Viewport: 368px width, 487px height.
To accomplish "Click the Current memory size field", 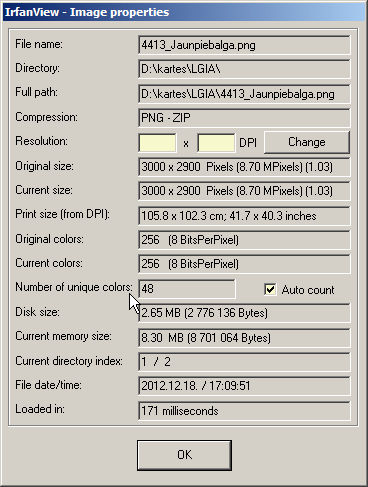I will tap(244, 338).
